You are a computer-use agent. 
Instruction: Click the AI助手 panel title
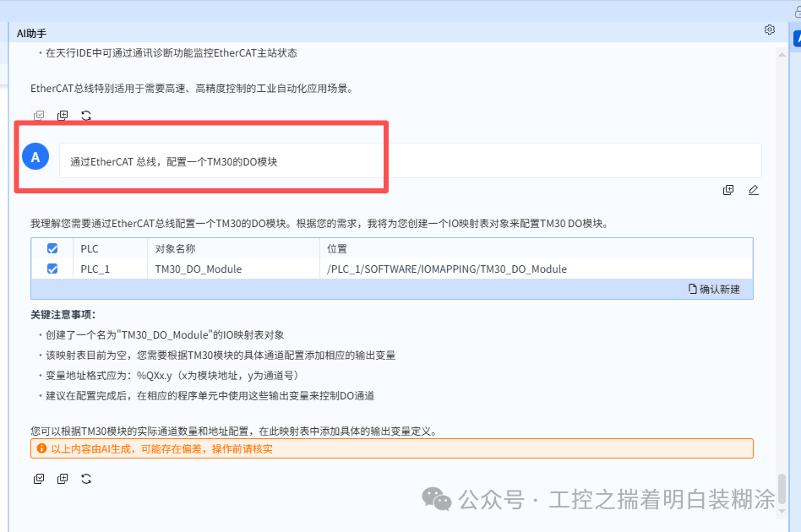point(31,33)
